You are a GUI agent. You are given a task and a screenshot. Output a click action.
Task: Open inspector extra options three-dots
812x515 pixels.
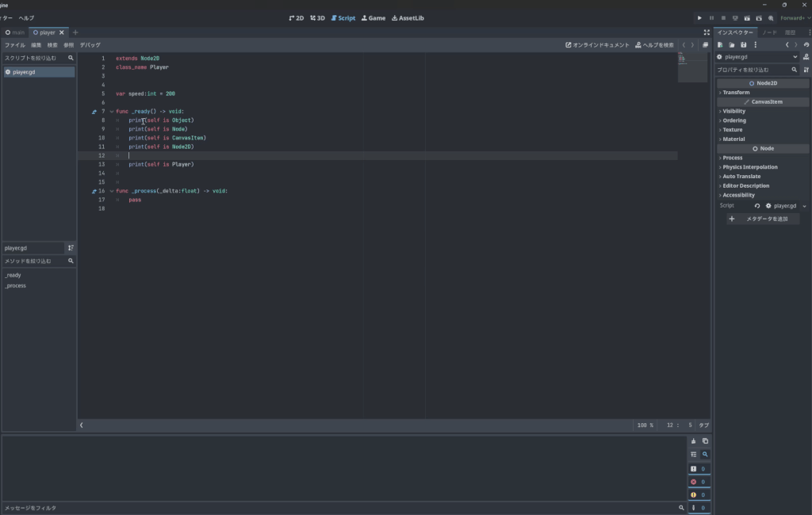[755, 45]
